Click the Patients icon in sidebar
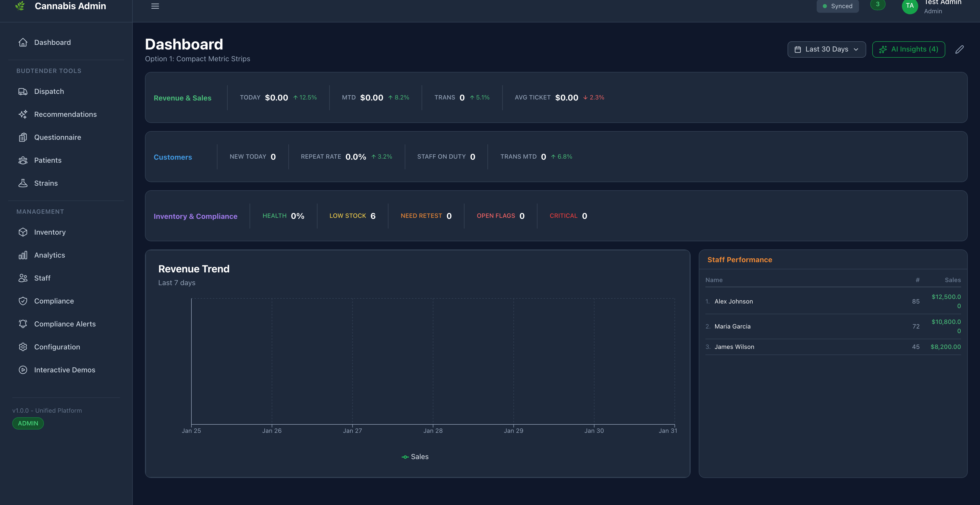 tap(23, 160)
